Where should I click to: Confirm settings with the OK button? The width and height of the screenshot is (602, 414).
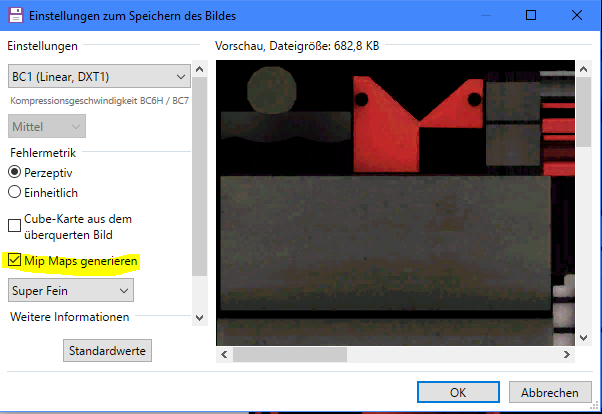[458, 392]
